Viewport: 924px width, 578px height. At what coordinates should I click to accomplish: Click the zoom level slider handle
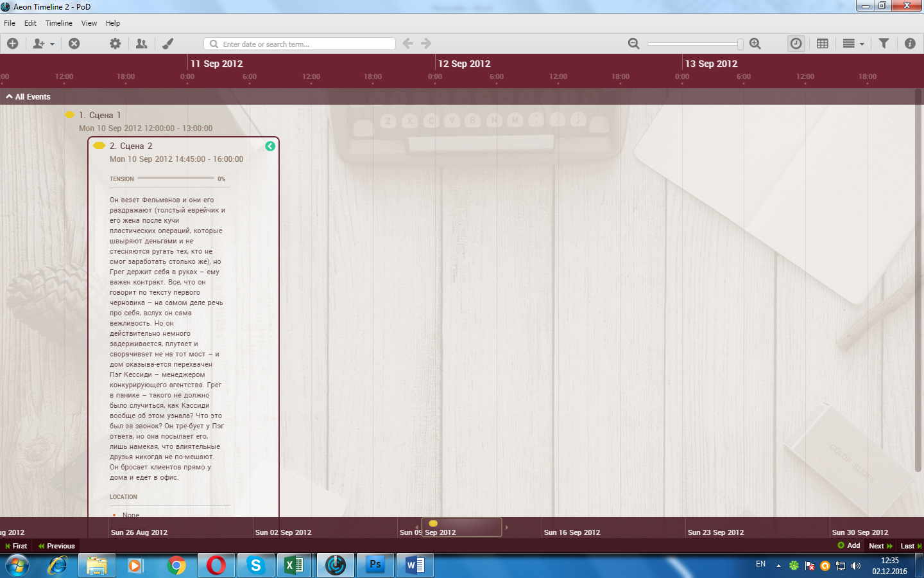740,44
